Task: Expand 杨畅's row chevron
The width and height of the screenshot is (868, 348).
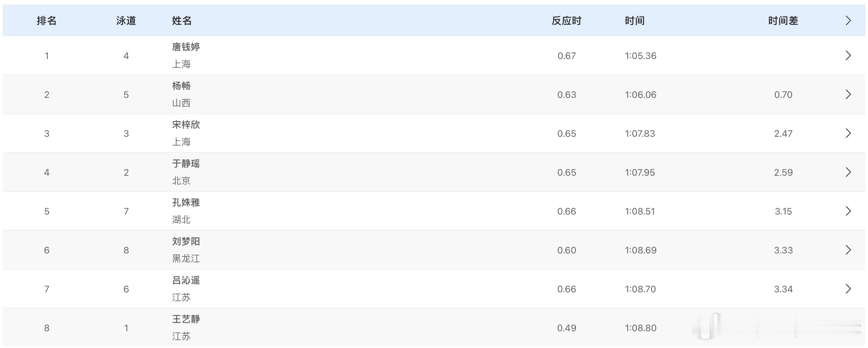Action: 849,95
